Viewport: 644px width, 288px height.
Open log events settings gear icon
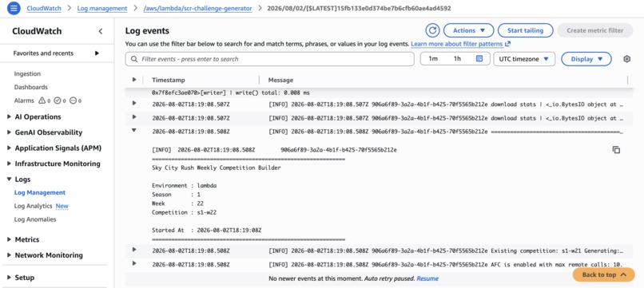click(626, 59)
